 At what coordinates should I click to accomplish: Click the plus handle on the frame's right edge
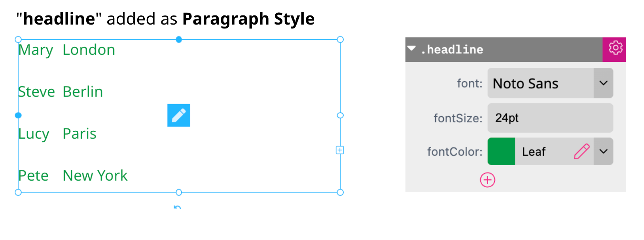click(x=339, y=150)
